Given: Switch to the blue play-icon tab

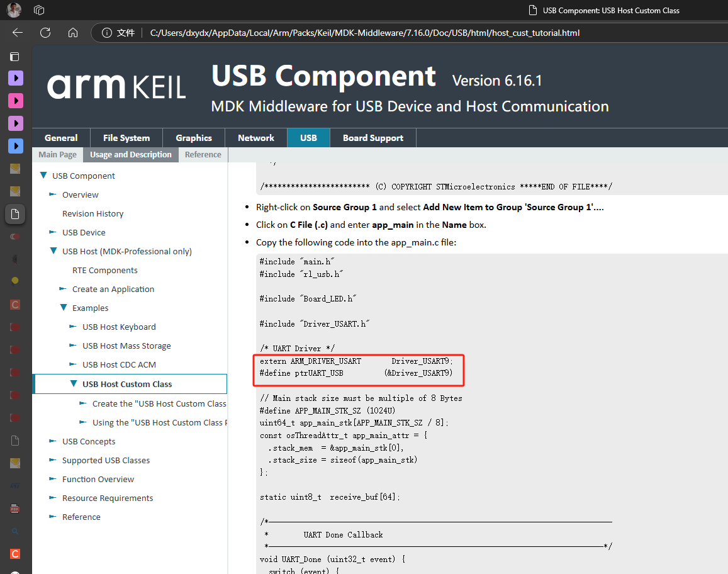Looking at the screenshot, I should (x=16, y=146).
